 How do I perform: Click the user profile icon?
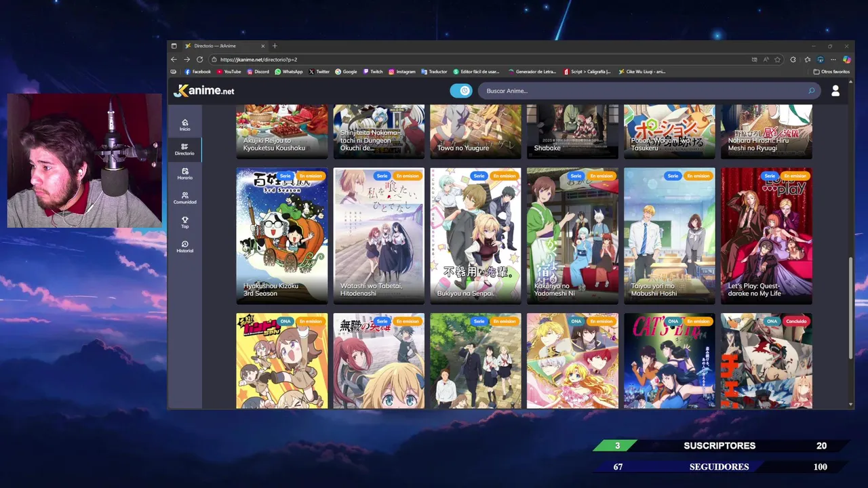pos(835,91)
